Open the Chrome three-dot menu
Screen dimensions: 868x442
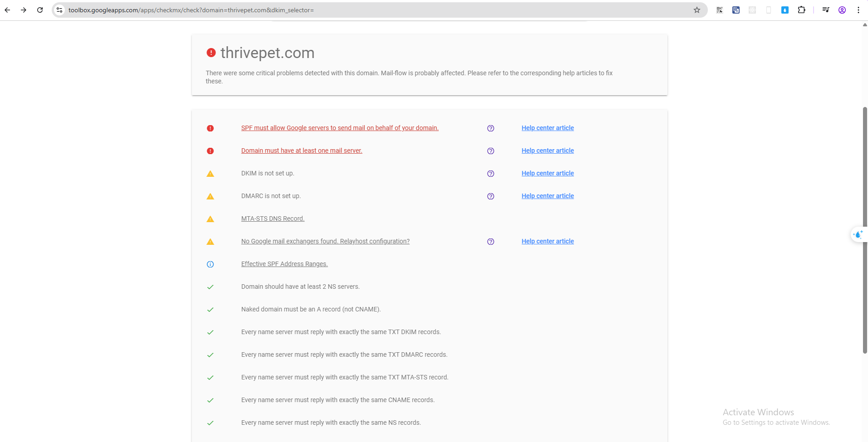(x=858, y=10)
